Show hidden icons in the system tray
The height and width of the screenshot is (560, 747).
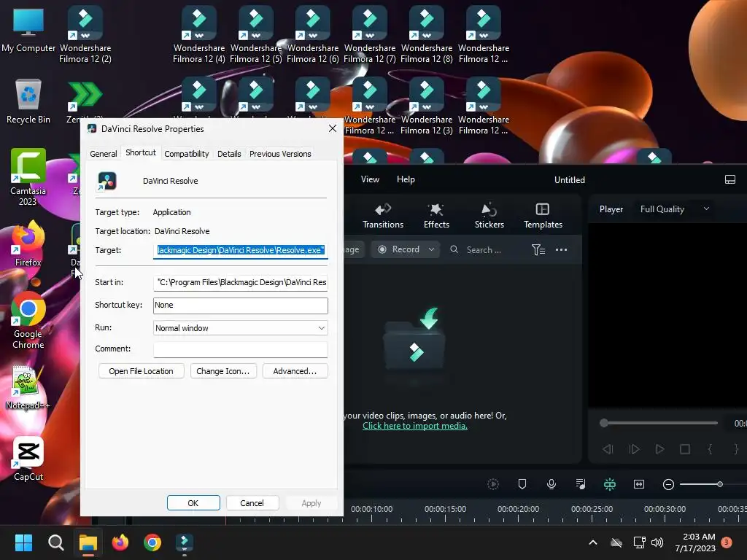point(593,542)
